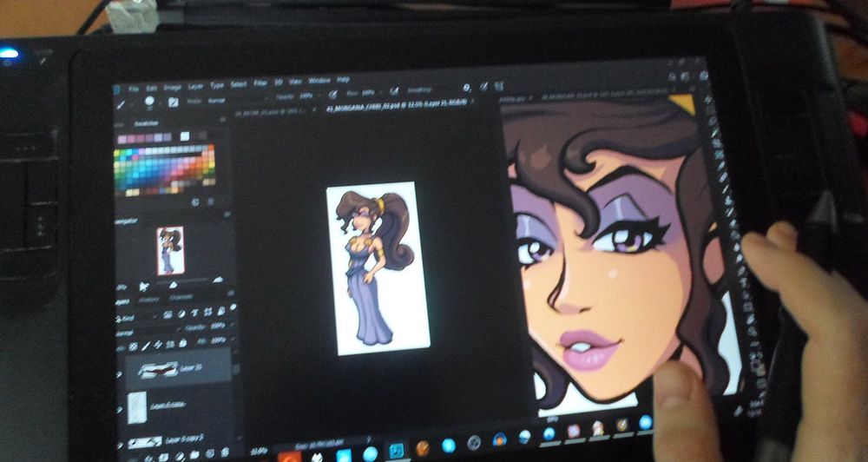
Task: Lock layer position icon
Action: (x=158, y=345)
